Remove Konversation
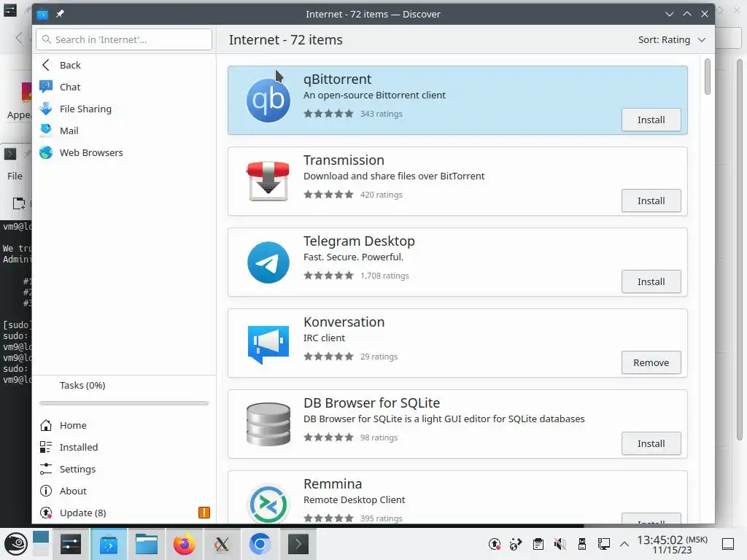Image resolution: width=747 pixels, height=560 pixels. [x=651, y=363]
